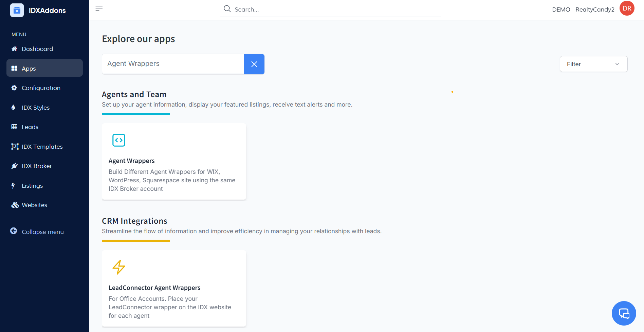Click Explore our apps heading
Image resolution: width=644 pixels, height=332 pixels.
(139, 39)
